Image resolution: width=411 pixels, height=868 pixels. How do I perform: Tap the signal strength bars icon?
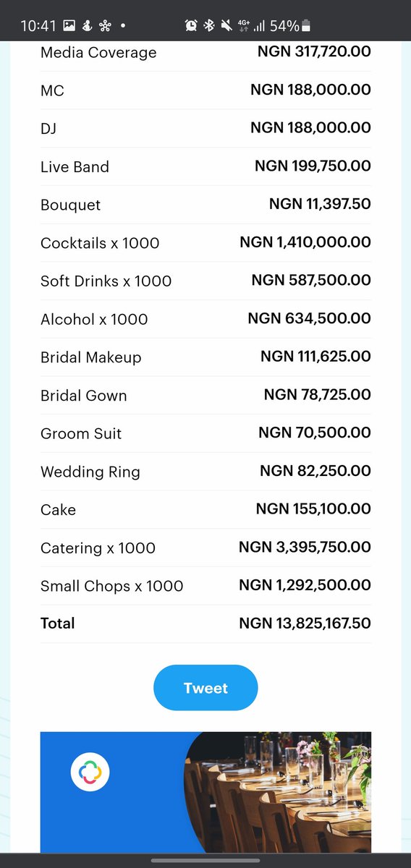point(259,27)
